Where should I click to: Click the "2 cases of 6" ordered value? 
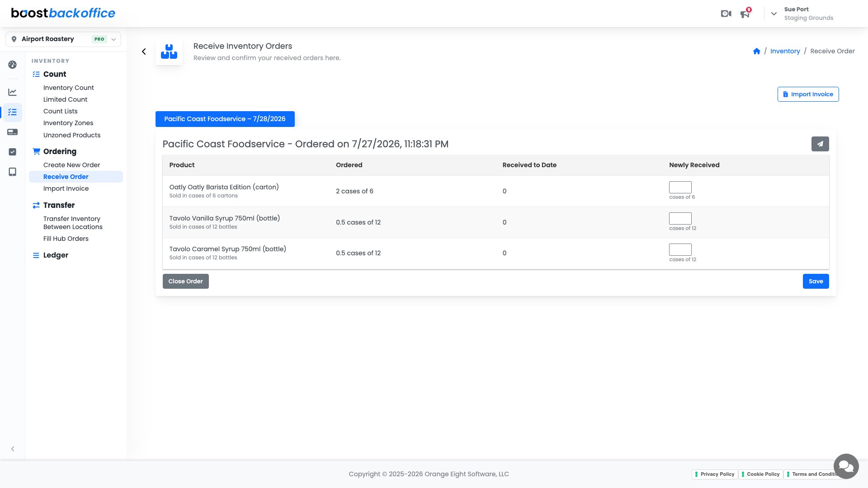click(354, 191)
